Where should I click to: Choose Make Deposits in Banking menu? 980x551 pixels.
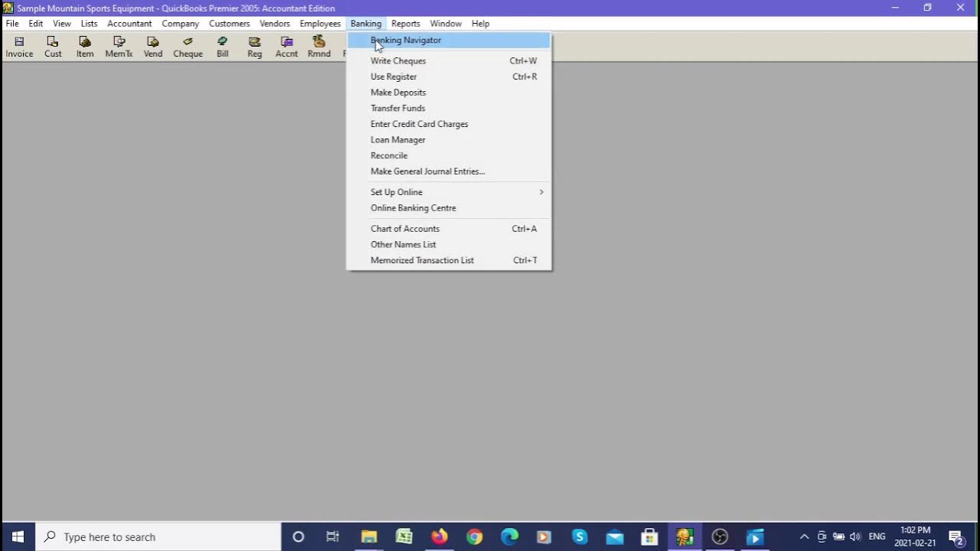click(449, 93)
